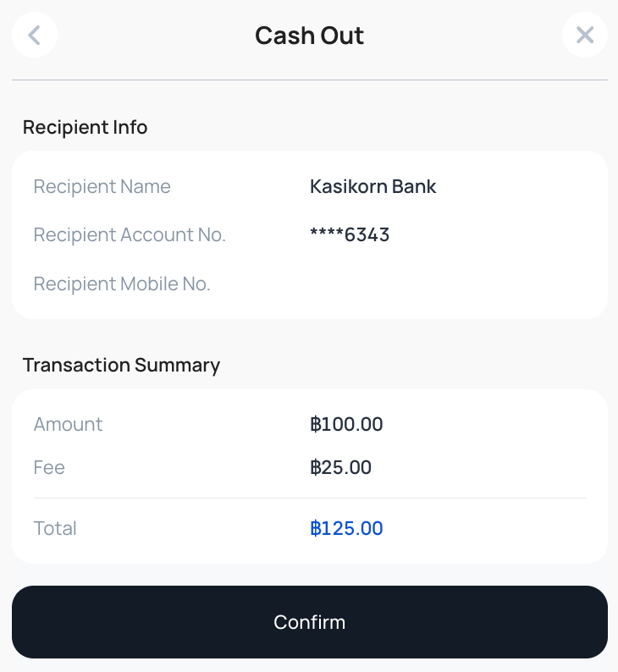Go back using the left chevron icon
This screenshot has height=672, width=618.
(x=35, y=36)
